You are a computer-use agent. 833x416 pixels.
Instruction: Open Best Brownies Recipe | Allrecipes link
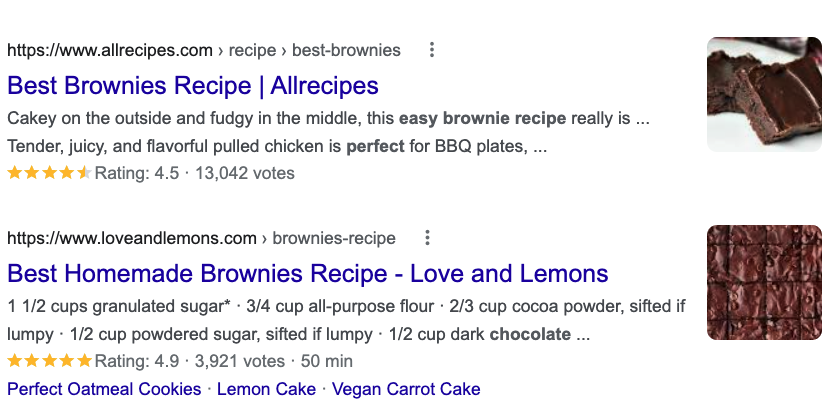coord(193,86)
